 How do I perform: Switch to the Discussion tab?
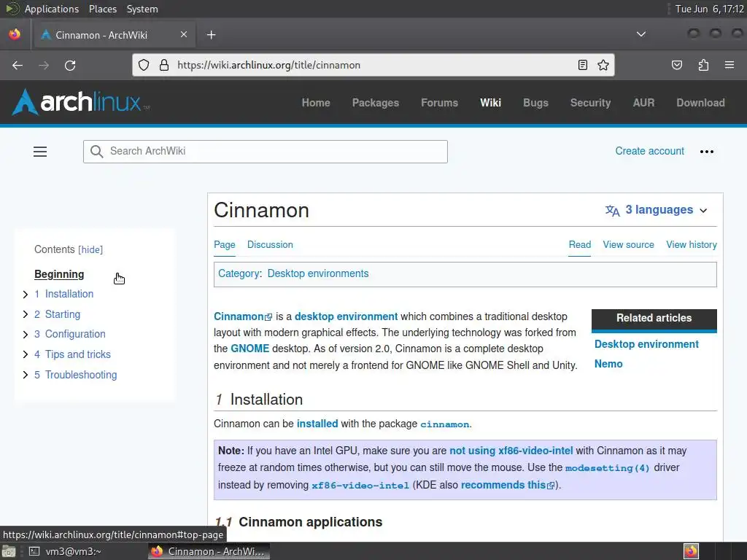pos(270,245)
